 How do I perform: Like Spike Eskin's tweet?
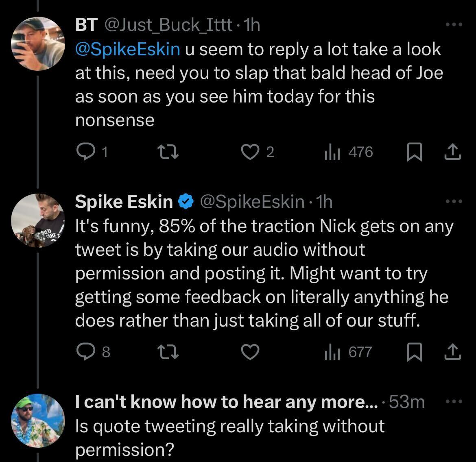250,352
